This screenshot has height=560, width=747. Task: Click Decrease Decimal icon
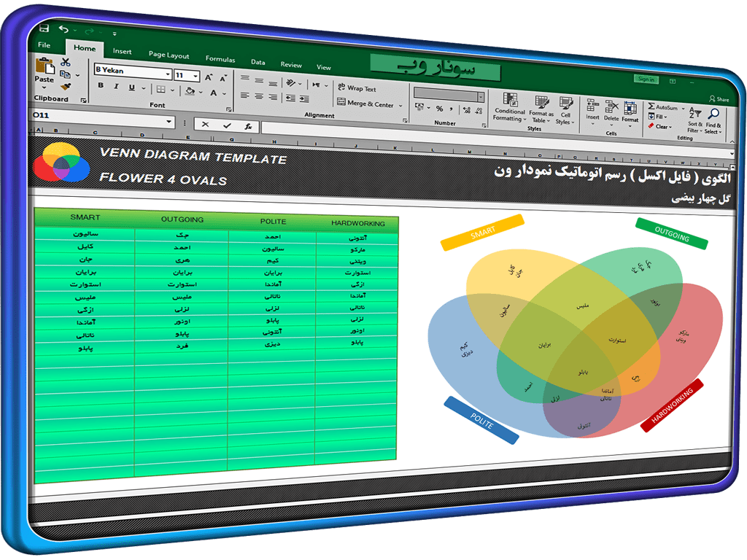479,111
